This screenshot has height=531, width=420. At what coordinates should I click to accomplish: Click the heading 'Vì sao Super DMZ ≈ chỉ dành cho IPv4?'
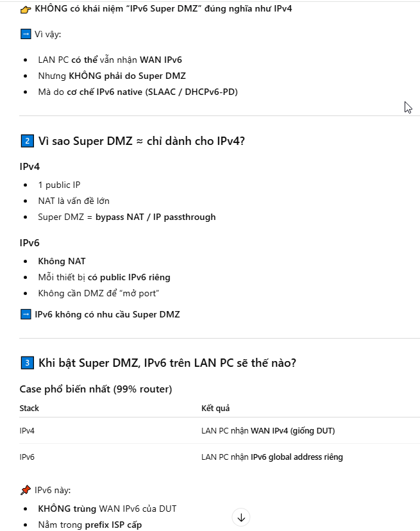141,141
